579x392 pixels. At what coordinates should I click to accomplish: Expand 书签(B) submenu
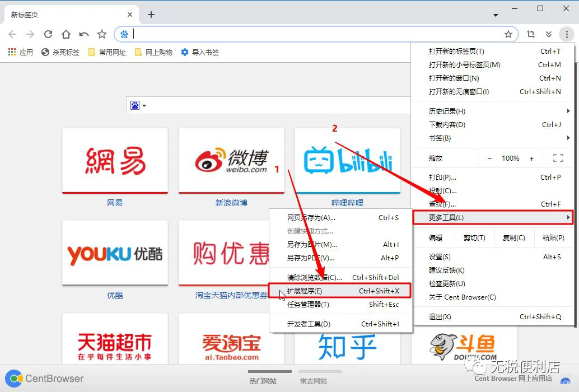point(493,138)
